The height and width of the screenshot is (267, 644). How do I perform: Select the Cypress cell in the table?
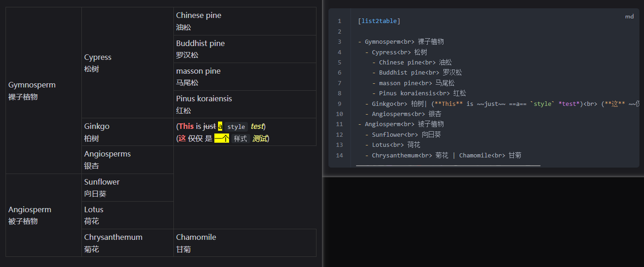[127, 63]
